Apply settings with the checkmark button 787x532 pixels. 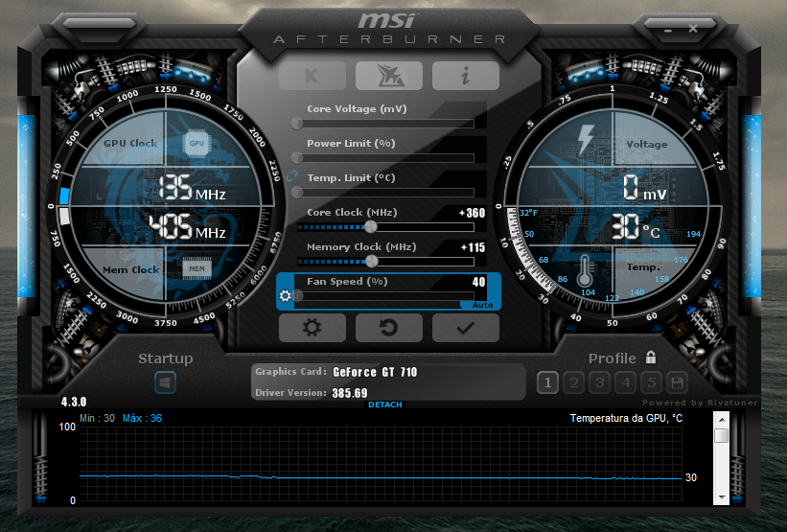tap(466, 328)
